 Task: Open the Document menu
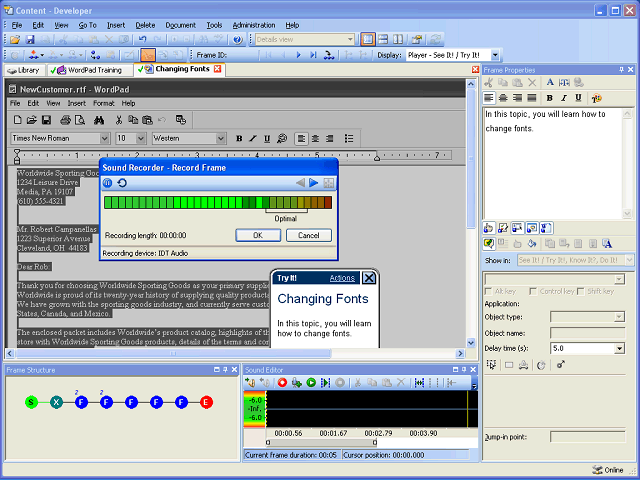(x=180, y=25)
